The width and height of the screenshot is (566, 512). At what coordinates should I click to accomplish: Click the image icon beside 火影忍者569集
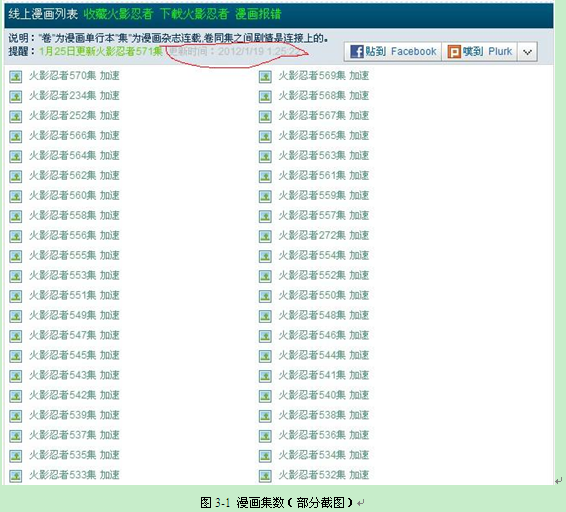265,77
